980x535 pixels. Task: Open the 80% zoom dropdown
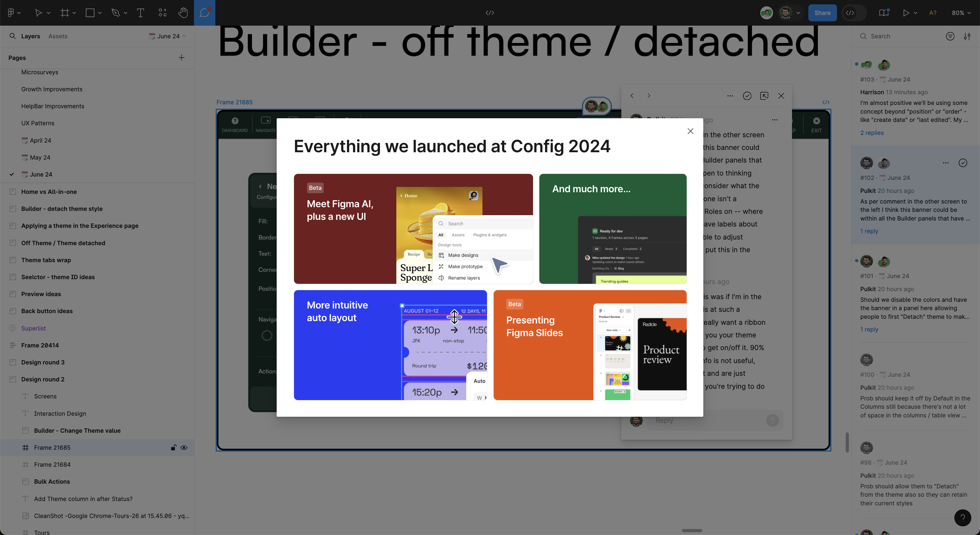pos(961,13)
